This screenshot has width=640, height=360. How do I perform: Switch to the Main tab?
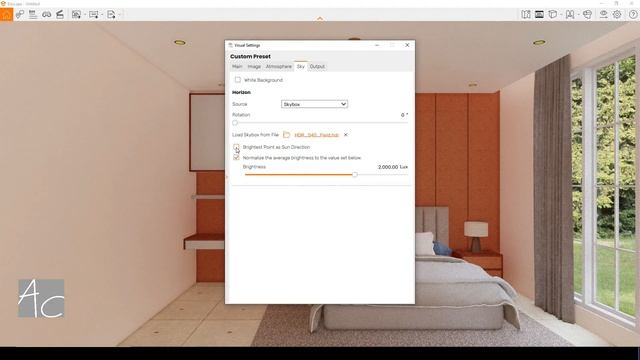tap(237, 67)
